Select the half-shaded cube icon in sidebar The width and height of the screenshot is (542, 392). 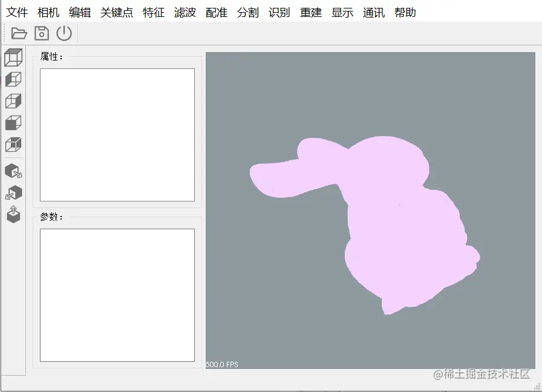[x=12, y=79]
